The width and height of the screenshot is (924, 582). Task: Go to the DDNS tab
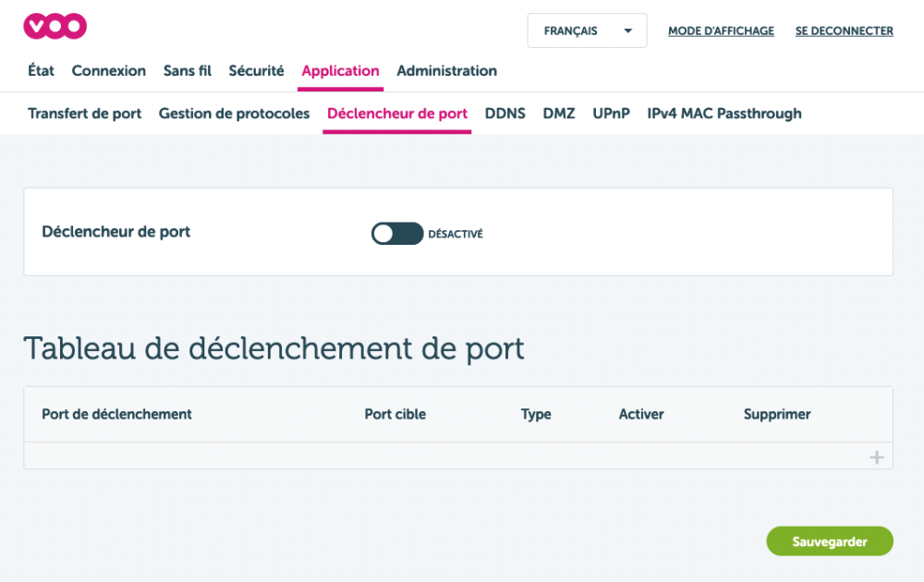pos(505,114)
